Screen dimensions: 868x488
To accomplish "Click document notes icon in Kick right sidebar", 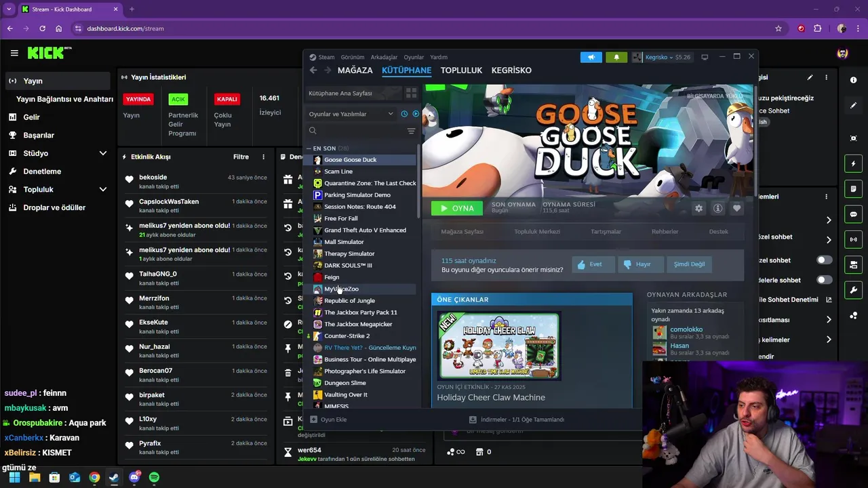I will tap(853, 188).
